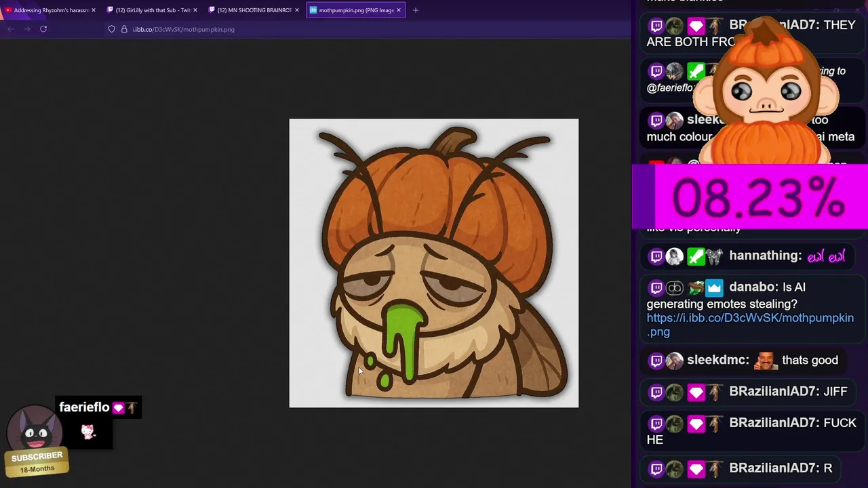This screenshot has height=488, width=868.
Task: Click Twitch icon beside sleekdmc thats good
Action: click(x=656, y=361)
